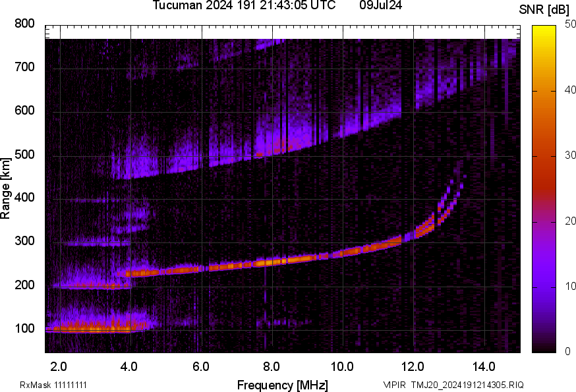Click the colorbar tick label '40'
The height and width of the screenshot is (392, 576).
(570, 90)
